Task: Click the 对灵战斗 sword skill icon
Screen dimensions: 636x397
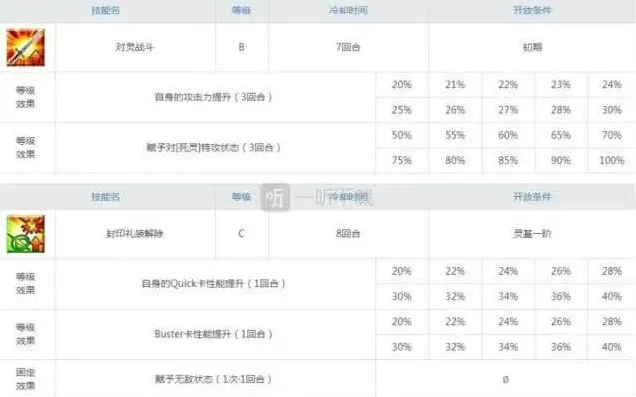Action: 26,47
